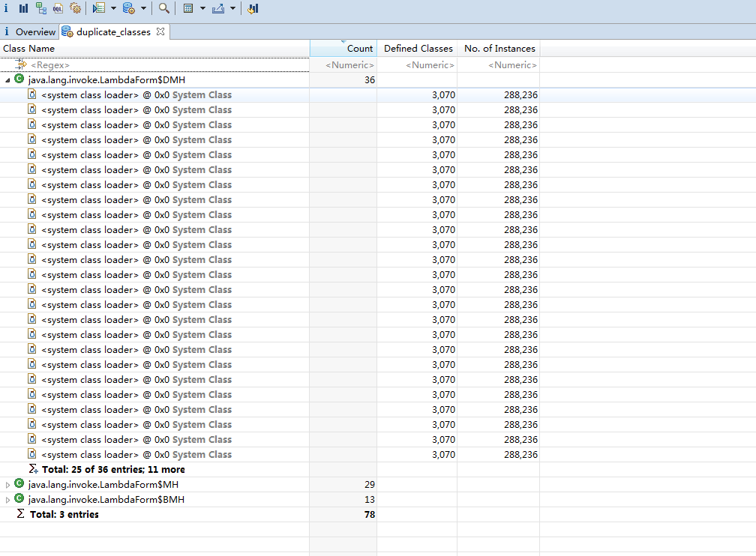
Task: Expand java.lang.invoke.LambdaForm$BMH node
Action: point(7,500)
